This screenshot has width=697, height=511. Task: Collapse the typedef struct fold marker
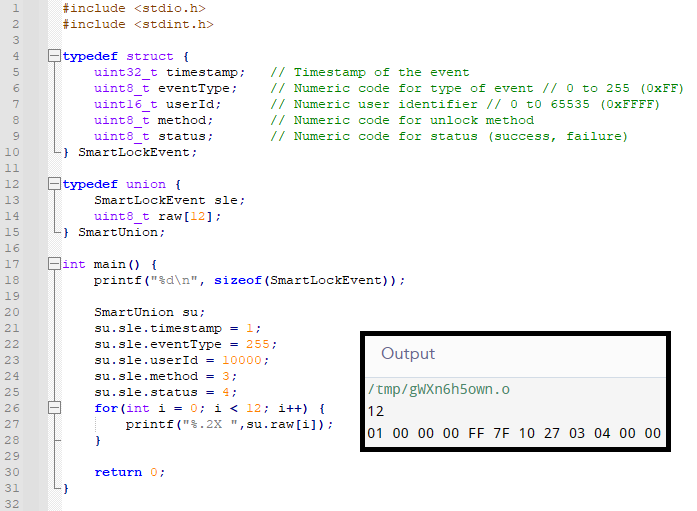pos(54,56)
